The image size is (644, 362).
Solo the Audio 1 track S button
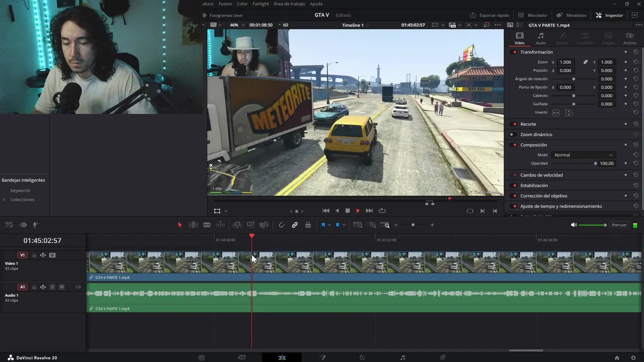[x=52, y=287]
